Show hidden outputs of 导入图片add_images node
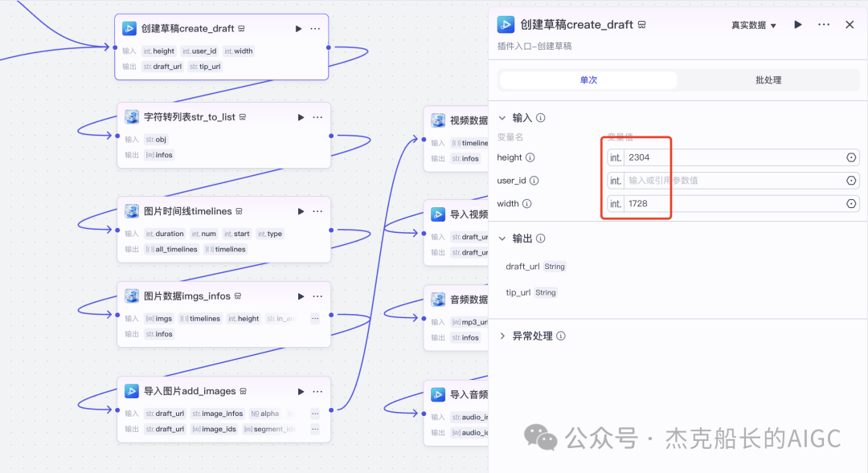 pyautogui.click(x=315, y=430)
